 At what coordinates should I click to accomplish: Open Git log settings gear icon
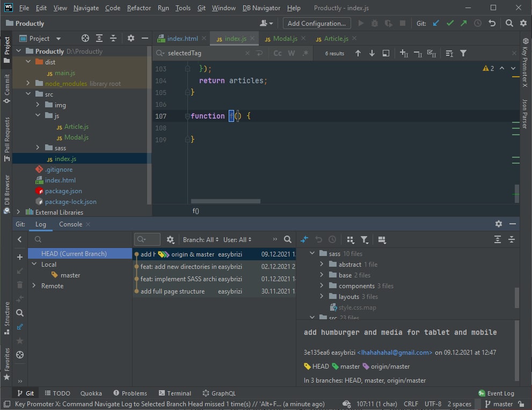171,240
